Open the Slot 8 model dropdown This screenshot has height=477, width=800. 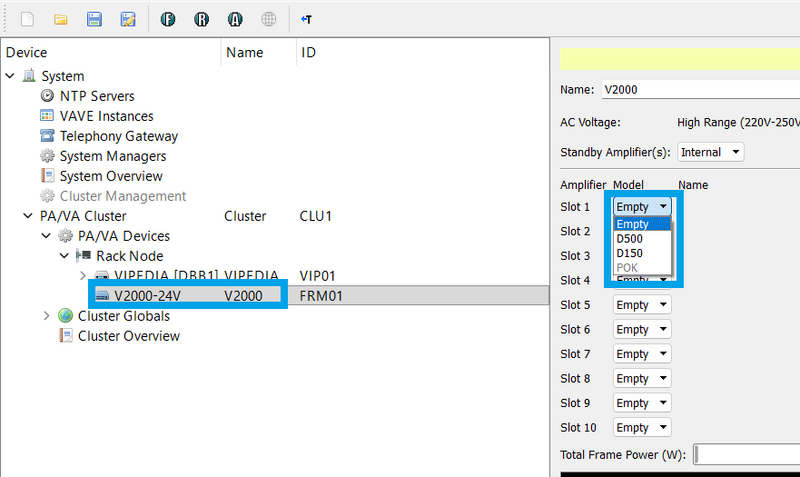pos(642,378)
